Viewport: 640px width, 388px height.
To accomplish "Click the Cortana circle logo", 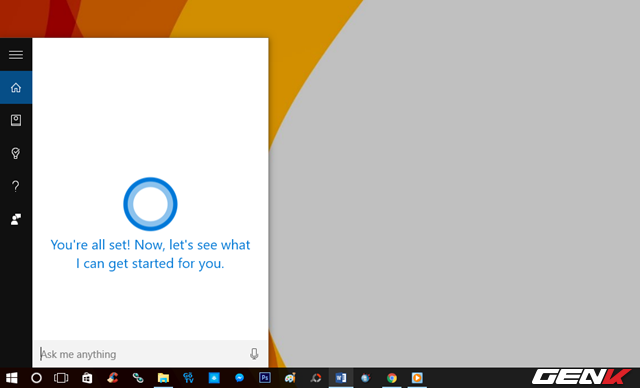I will pyautogui.click(x=150, y=204).
